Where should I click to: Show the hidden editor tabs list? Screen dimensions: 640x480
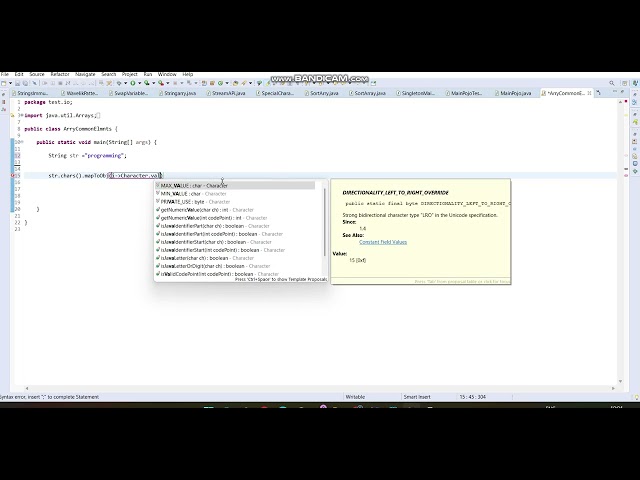[598, 93]
